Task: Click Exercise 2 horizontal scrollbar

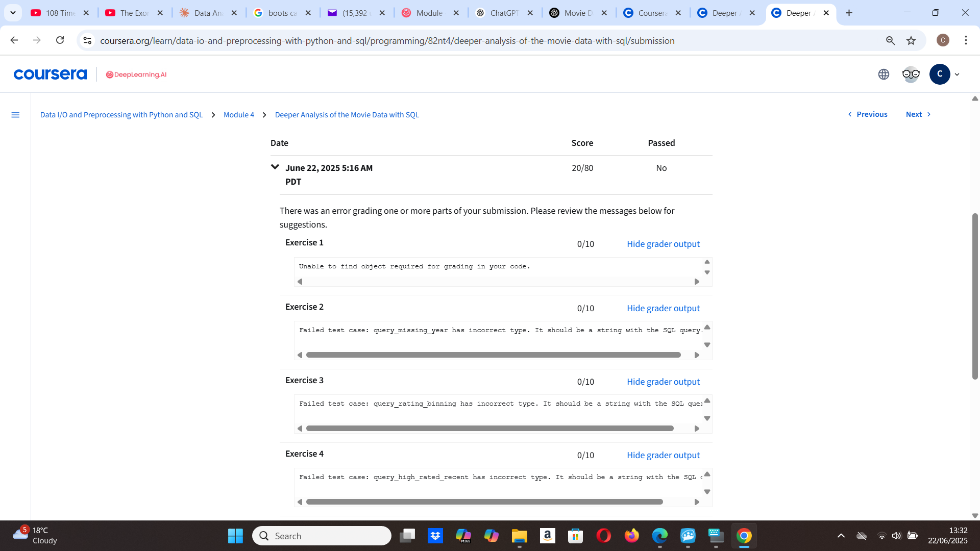Action: point(493,355)
